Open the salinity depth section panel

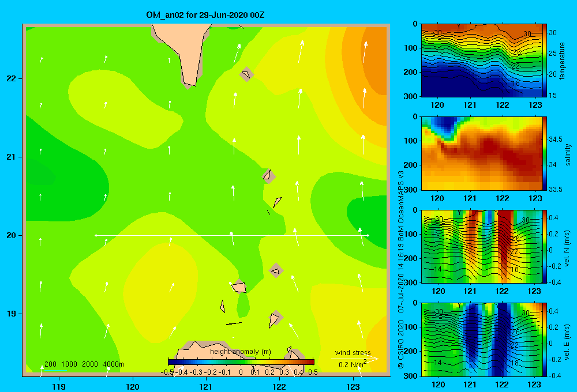pyautogui.click(x=482, y=153)
